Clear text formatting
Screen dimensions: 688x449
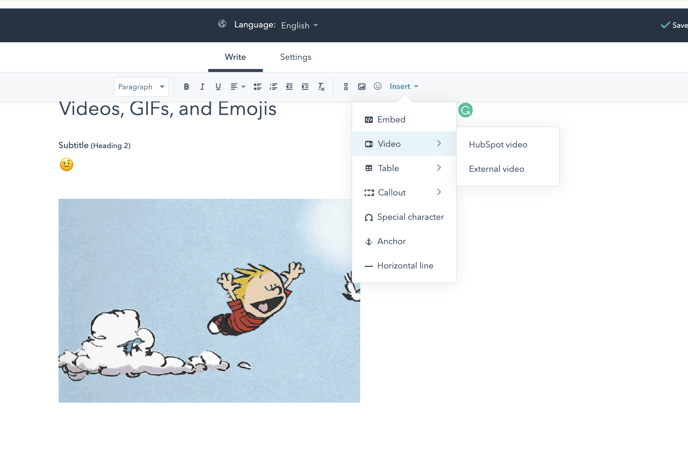pos(321,87)
